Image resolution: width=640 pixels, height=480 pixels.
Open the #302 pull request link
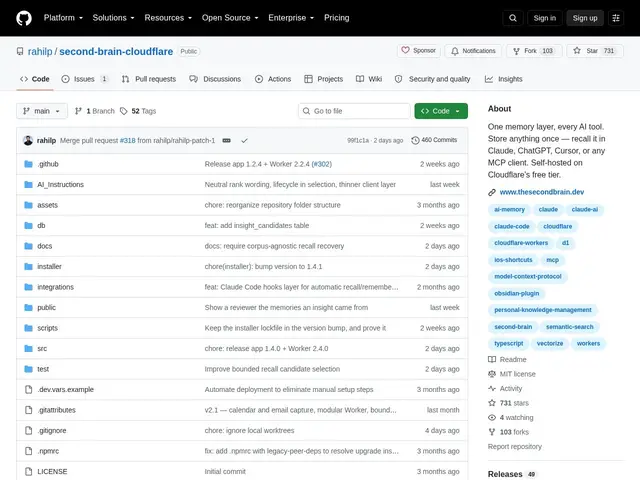click(322, 164)
